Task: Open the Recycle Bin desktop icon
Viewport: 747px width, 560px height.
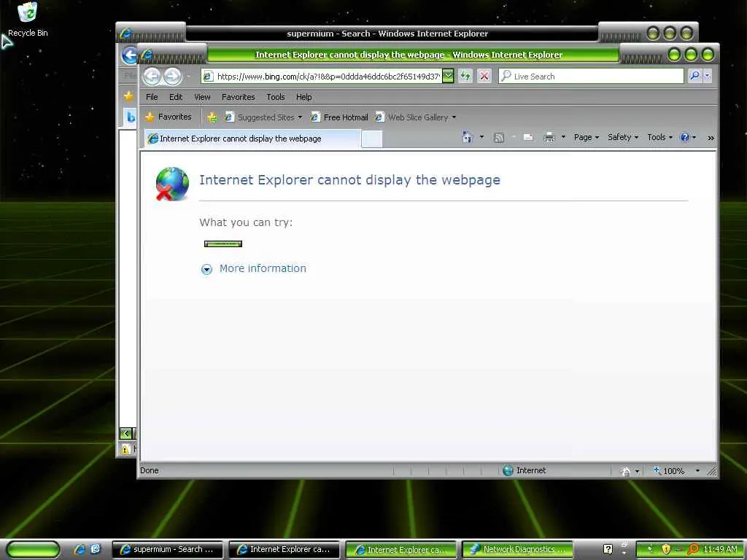Action: pos(28,20)
